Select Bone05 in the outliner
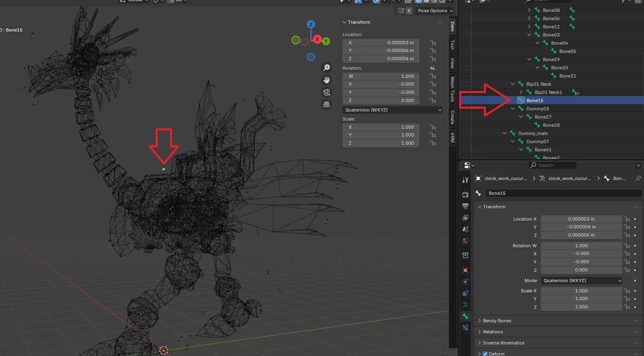Viewport: 644px width, 356px height. click(568, 51)
